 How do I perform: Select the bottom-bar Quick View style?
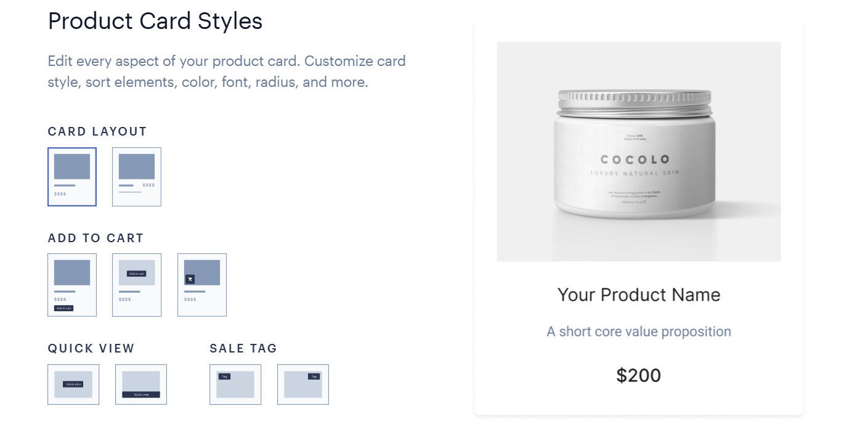(140, 384)
